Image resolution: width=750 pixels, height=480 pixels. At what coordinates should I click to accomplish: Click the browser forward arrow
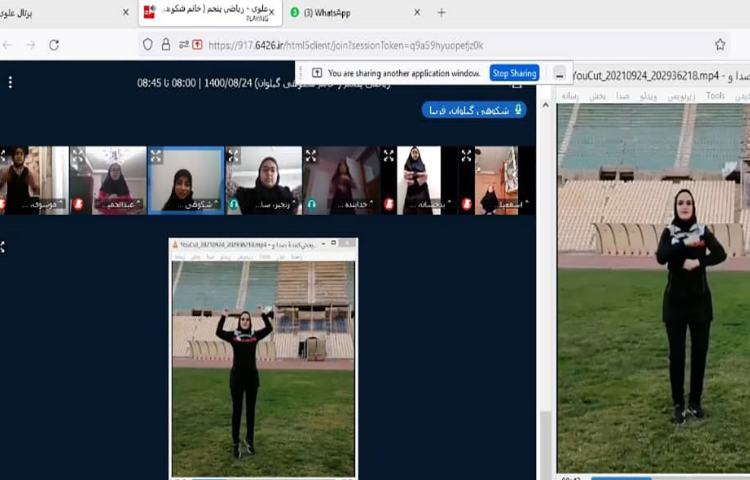31,45
